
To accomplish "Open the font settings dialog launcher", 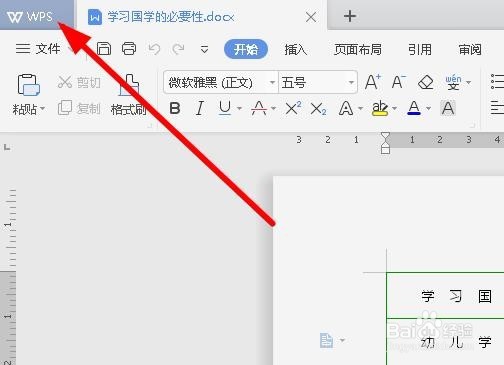I will [x=472, y=125].
